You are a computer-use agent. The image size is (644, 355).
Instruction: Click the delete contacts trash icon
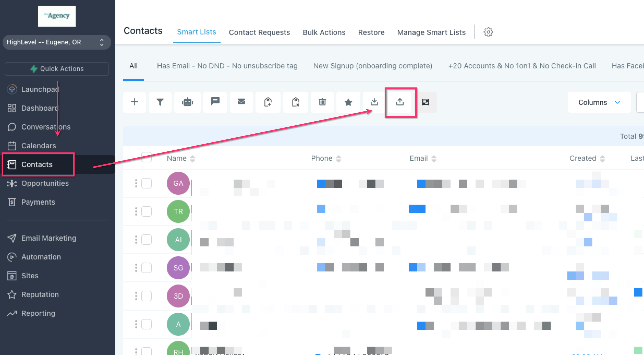click(322, 102)
